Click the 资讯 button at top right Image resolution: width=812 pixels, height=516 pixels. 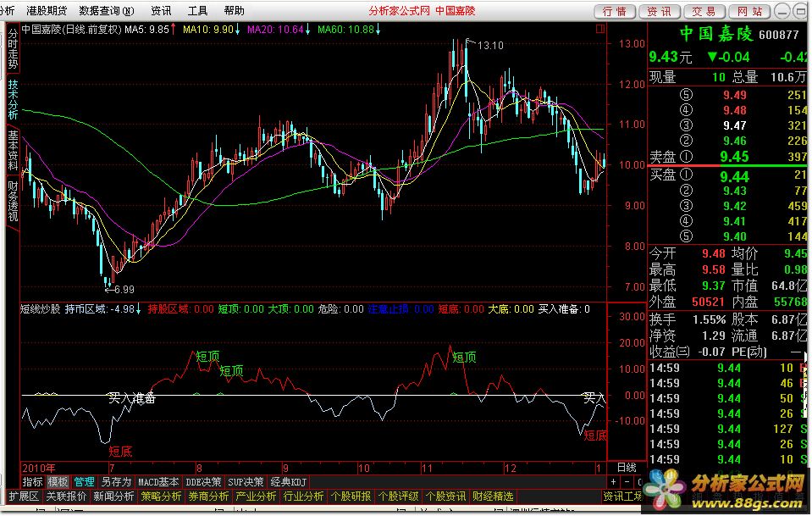click(660, 11)
